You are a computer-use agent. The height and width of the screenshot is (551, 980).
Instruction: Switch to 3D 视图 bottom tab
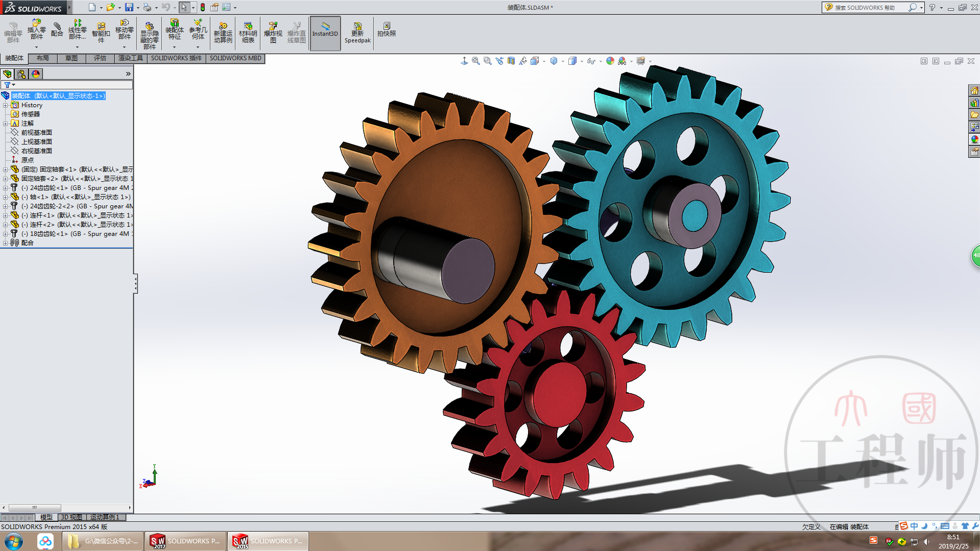click(71, 517)
